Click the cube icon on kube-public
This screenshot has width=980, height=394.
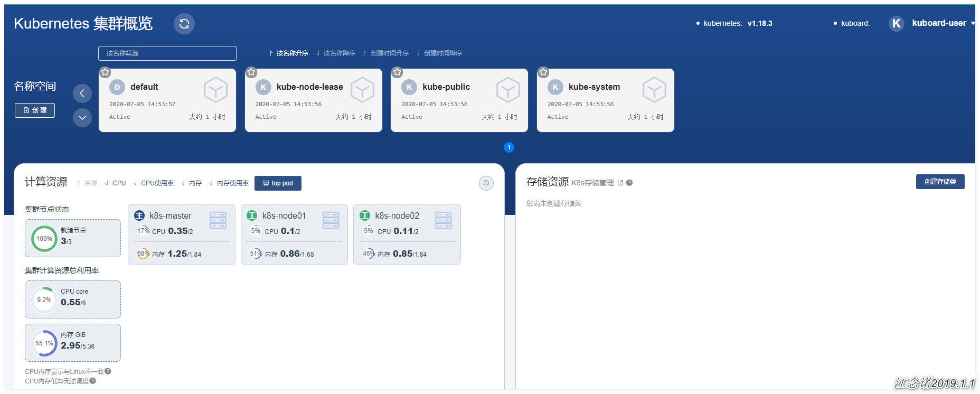click(508, 90)
